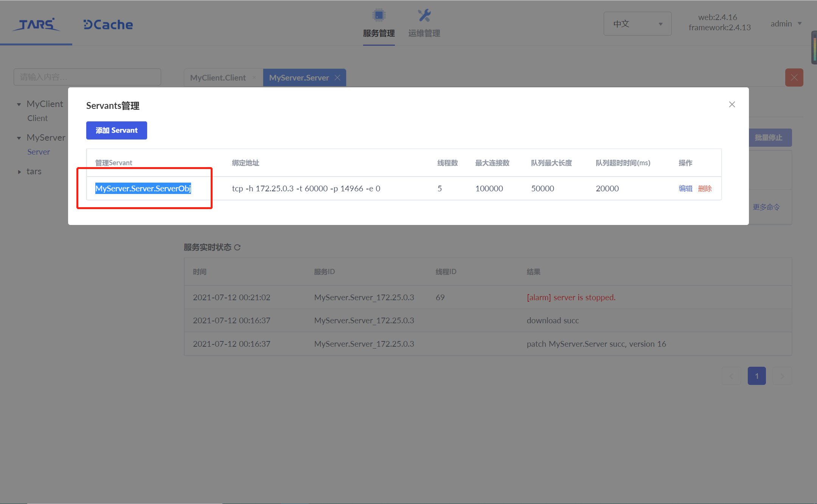This screenshot has width=817, height=504.
Task: Expand the tars tree node
Action: 19,172
